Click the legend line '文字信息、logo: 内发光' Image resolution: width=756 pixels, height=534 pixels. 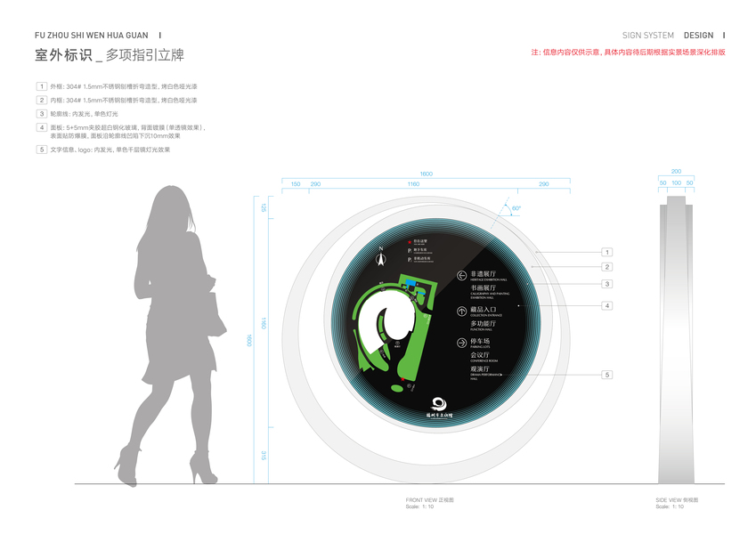(x=110, y=150)
